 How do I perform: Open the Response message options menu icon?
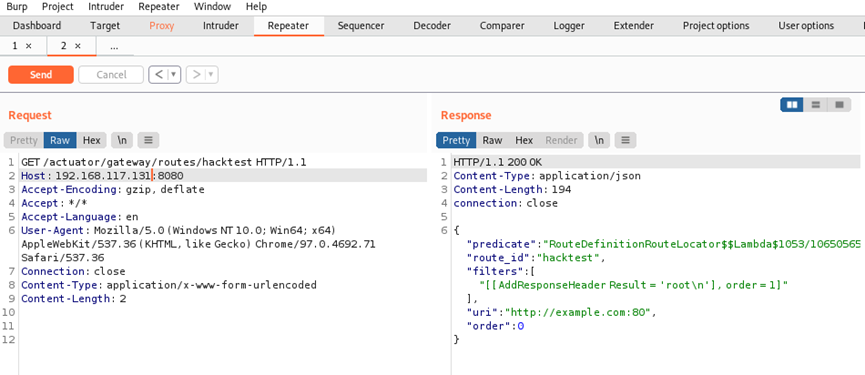coord(626,141)
